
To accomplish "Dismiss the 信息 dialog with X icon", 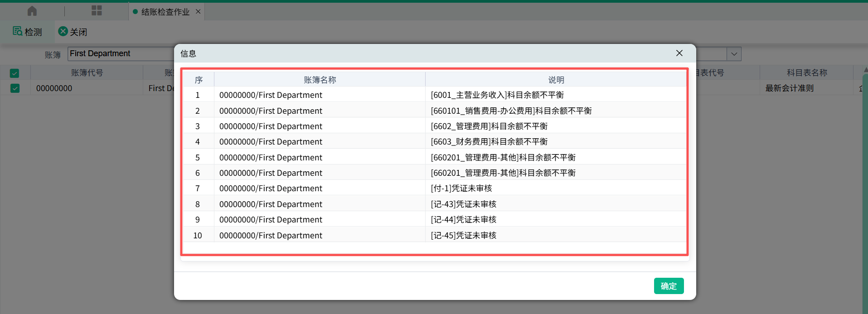I will pyautogui.click(x=679, y=53).
